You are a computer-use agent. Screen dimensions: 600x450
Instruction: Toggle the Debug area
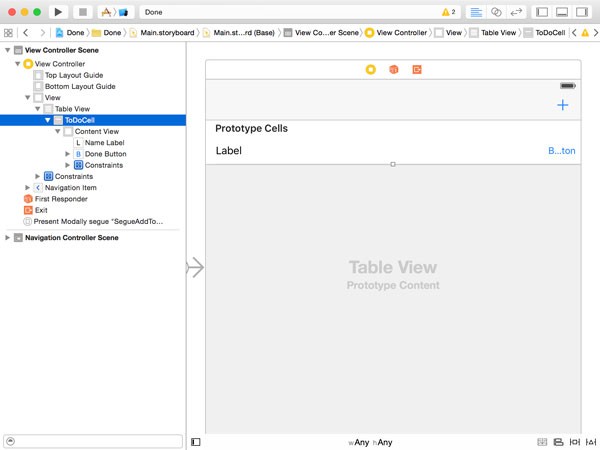[x=562, y=12]
